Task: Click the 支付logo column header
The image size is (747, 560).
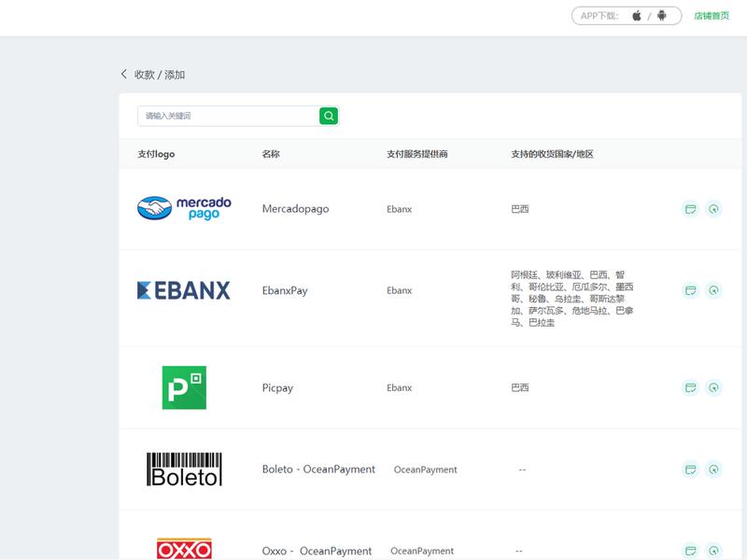Action: pos(156,154)
